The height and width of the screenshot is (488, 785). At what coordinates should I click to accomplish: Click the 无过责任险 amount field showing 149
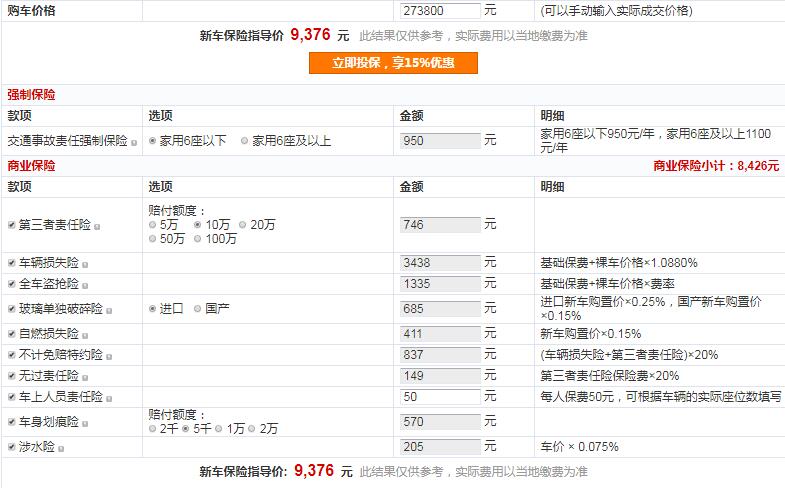coord(440,376)
